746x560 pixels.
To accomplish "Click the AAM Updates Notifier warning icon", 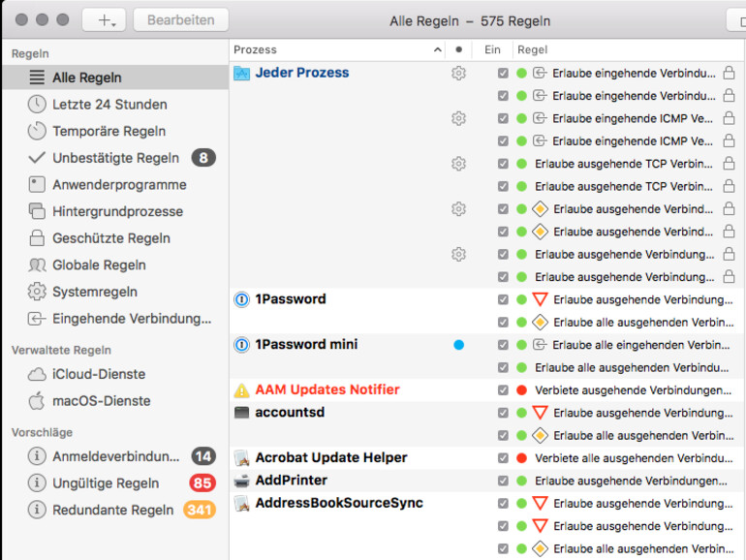I will (x=241, y=390).
